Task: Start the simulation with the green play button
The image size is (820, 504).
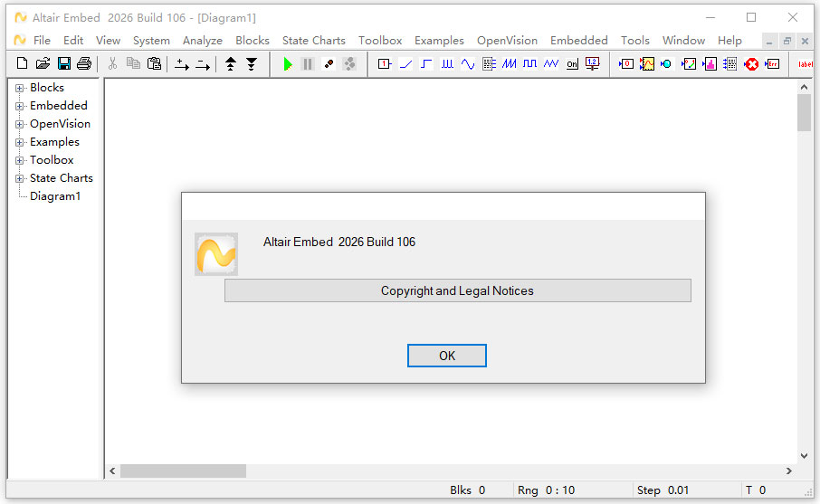Action: click(287, 63)
